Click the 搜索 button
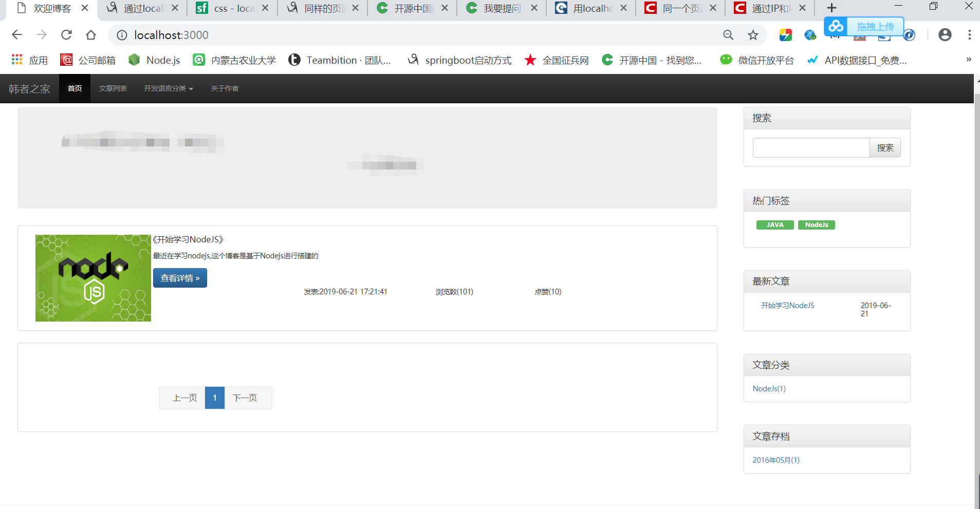 click(885, 148)
